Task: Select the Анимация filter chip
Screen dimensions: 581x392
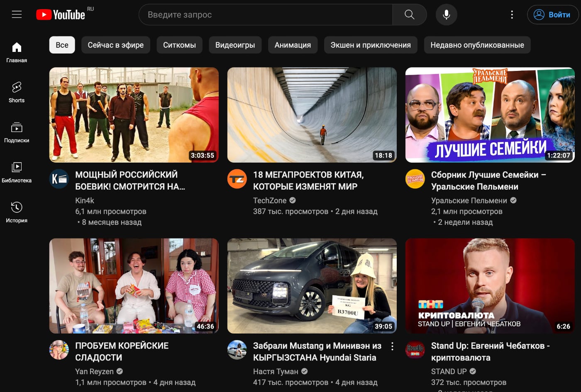Action: (293, 45)
